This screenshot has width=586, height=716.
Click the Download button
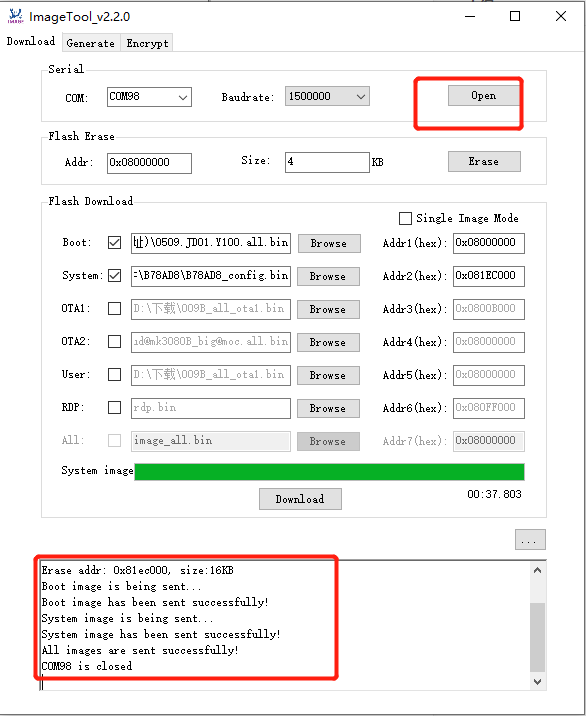click(300, 499)
